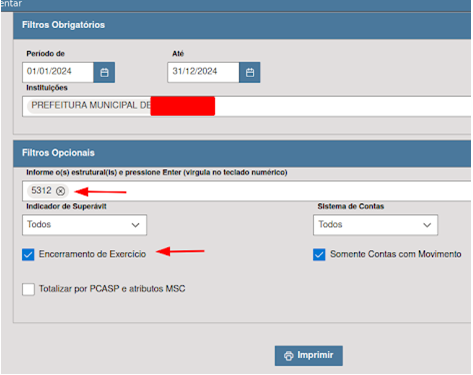
Task: Click the Encerramento de Exercício label
Action: (92, 254)
